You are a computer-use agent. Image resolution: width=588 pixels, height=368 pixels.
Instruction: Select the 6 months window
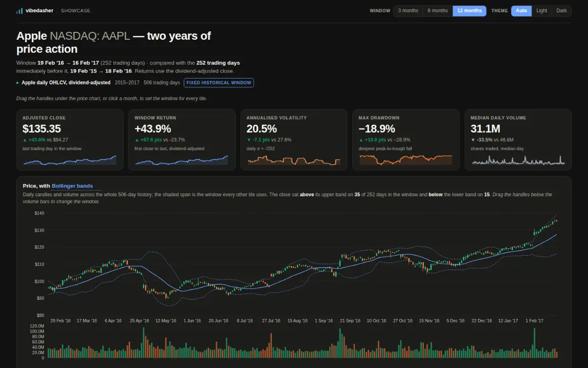tap(438, 11)
